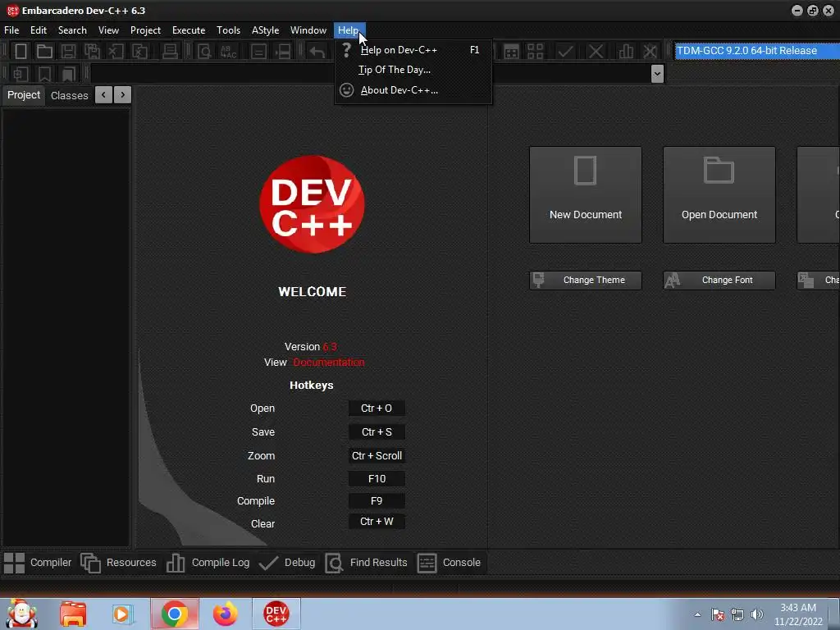Viewport: 840px width, 630px height.
Task: Click the Profile analysis bar chart toolbar icon
Action: [626, 52]
